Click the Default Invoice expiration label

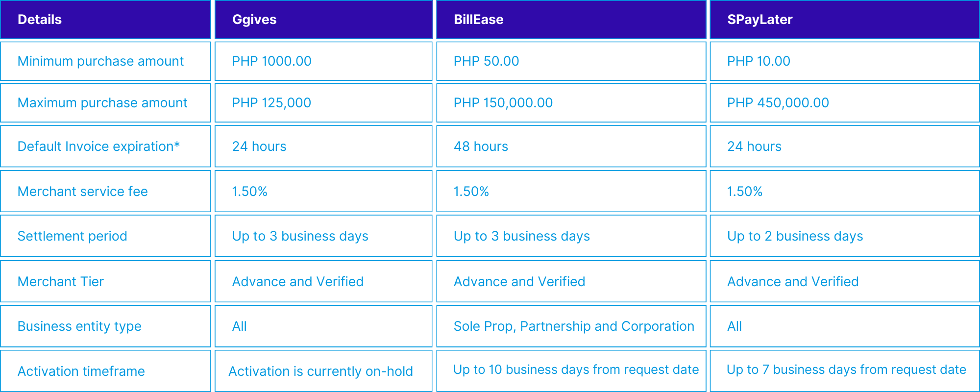(98, 147)
